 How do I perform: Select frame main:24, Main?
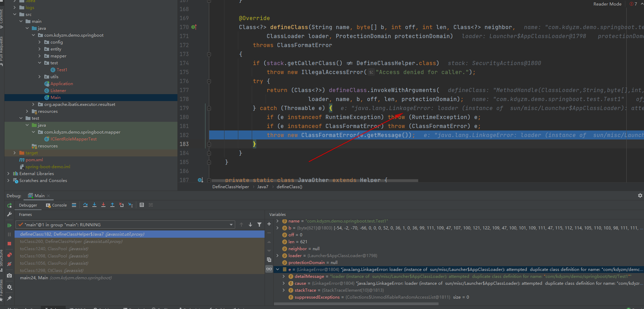139,278
